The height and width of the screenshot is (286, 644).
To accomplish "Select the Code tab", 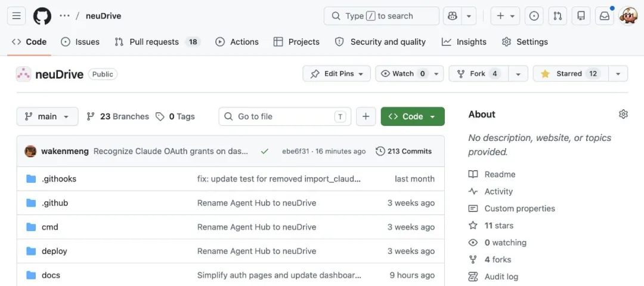I will click(29, 42).
